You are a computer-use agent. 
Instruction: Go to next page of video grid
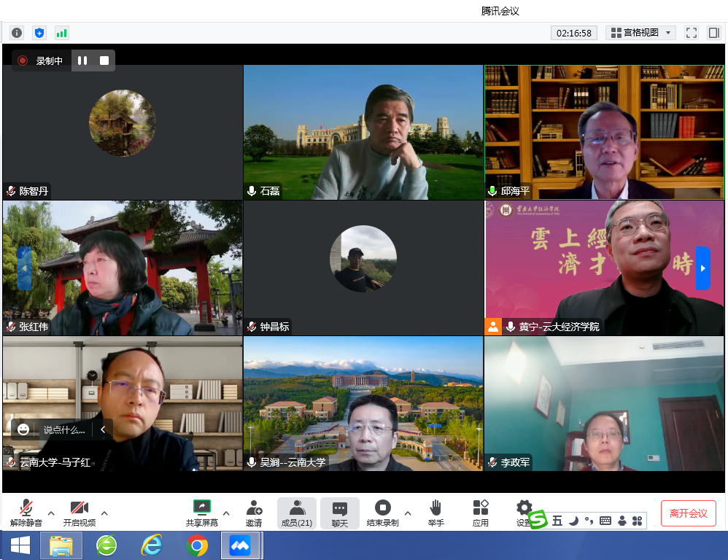702,268
